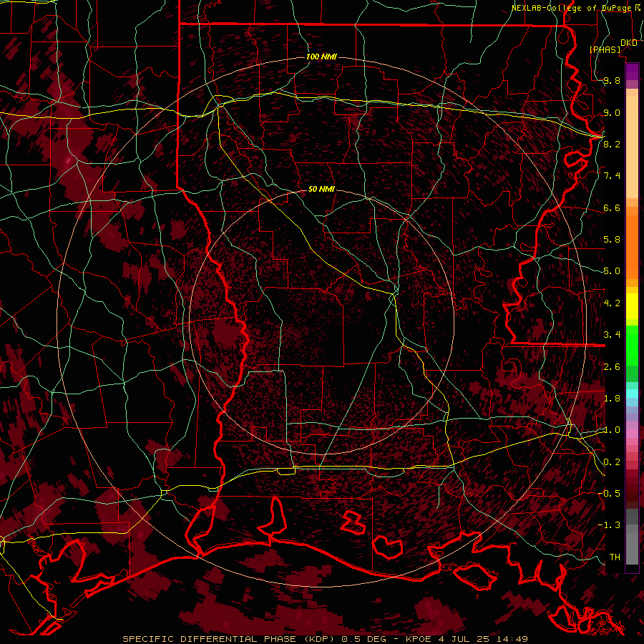Click the 'TH' threshold label on scale
Screen dimensions: 644x644
pos(615,557)
